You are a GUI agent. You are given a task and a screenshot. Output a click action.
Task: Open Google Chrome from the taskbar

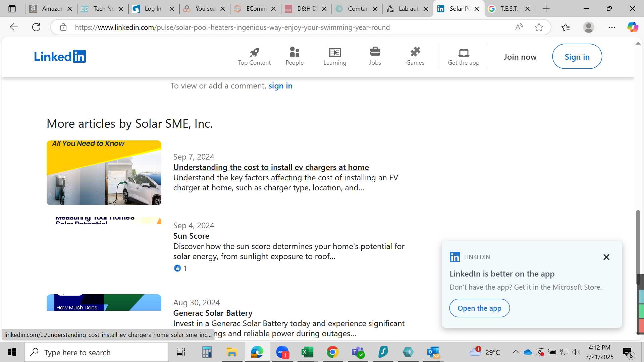(332, 352)
